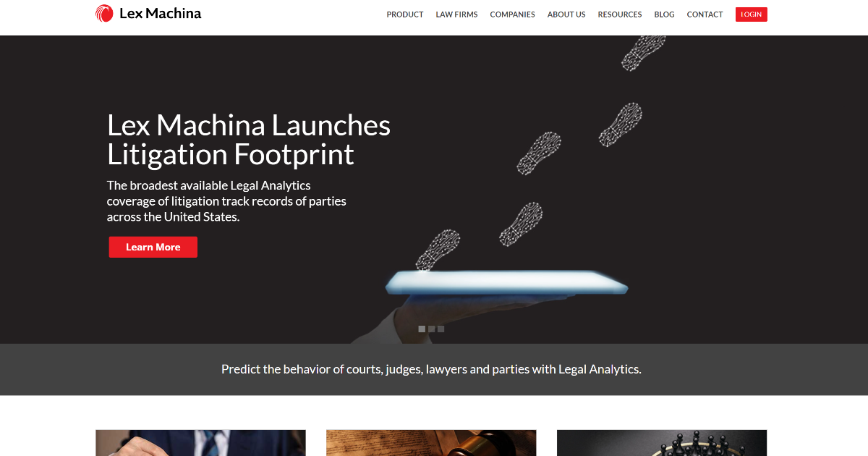Select the second carousel slide indicator
This screenshot has height=456, width=868.
(431, 329)
